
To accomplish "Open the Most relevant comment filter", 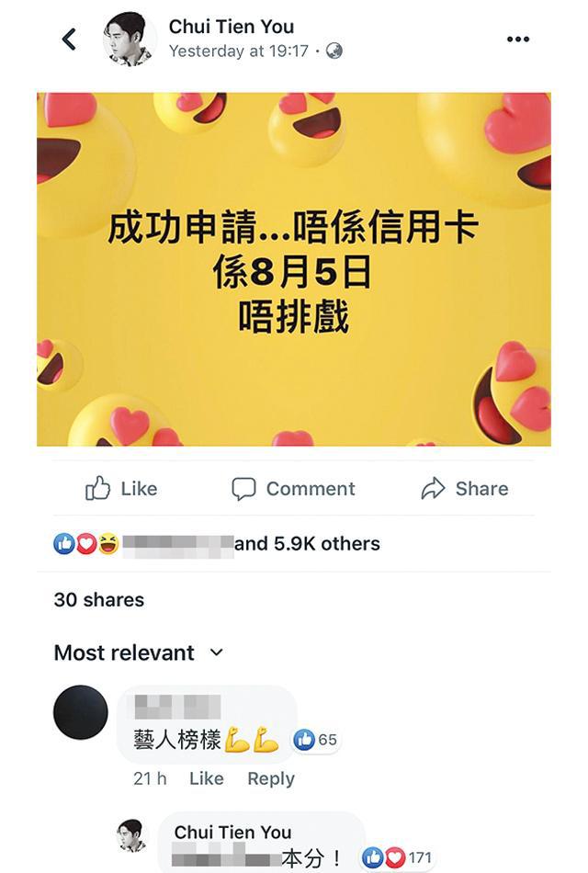I will pos(139,652).
